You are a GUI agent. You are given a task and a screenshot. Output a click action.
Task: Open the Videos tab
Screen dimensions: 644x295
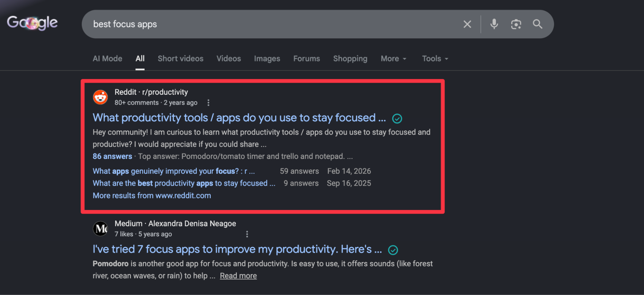click(x=229, y=59)
